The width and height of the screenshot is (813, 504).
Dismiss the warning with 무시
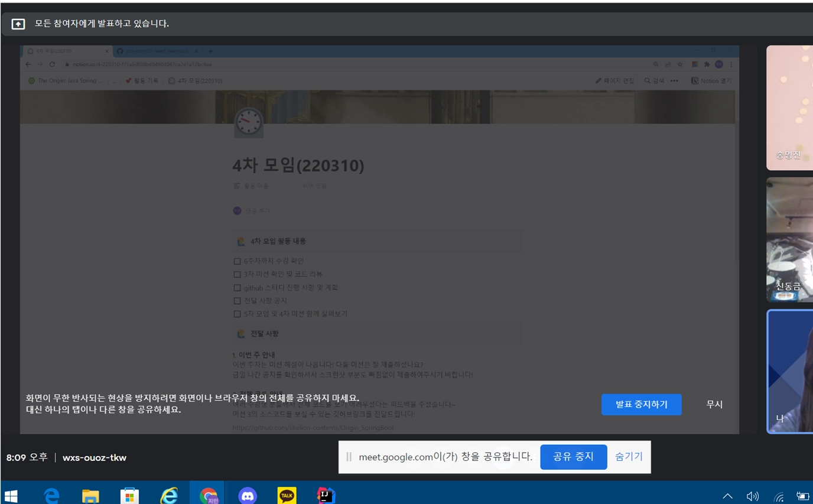714,405
